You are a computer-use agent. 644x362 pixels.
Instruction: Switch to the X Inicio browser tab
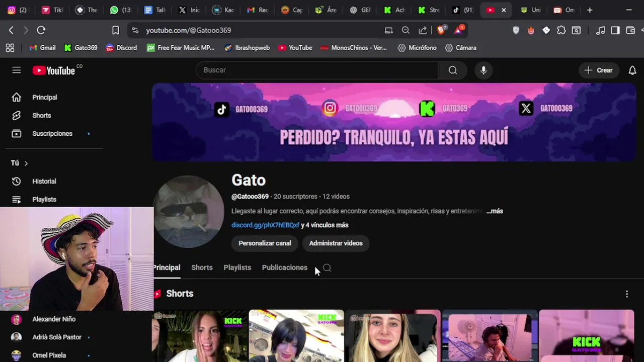189,10
